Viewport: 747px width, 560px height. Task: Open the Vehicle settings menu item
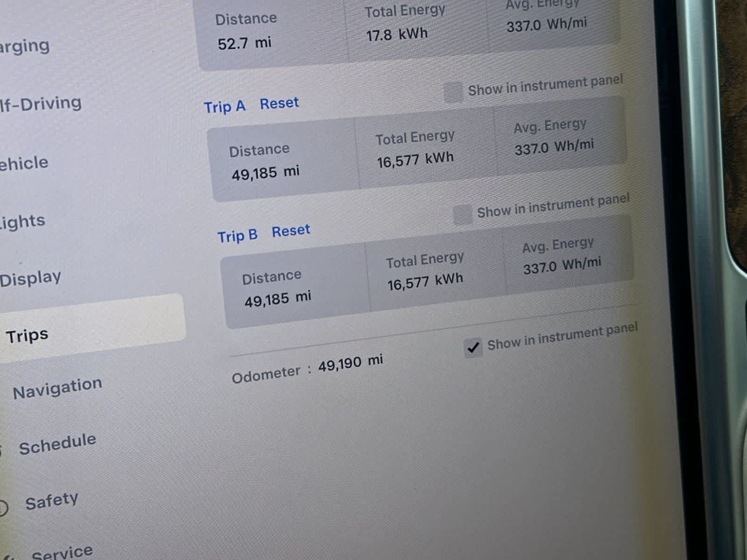[x=24, y=163]
